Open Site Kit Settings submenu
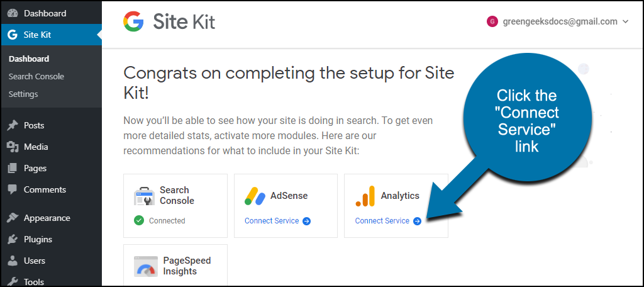This screenshot has width=644, height=287. tap(23, 94)
